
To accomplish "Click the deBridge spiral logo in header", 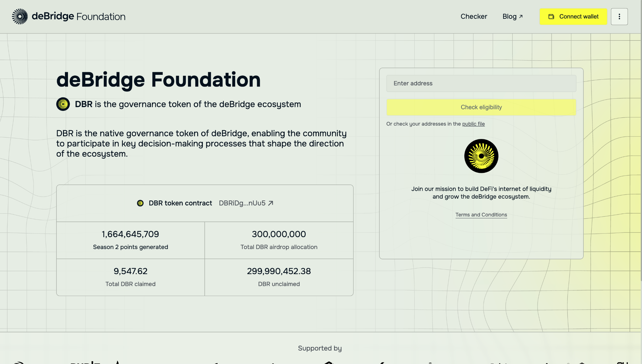I will [20, 17].
